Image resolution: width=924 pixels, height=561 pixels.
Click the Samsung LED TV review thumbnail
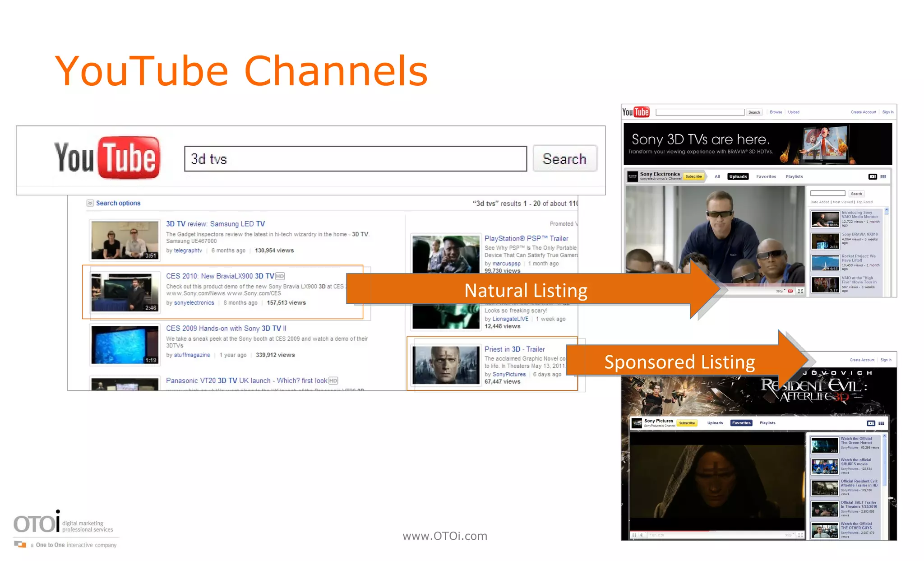point(125,240)
